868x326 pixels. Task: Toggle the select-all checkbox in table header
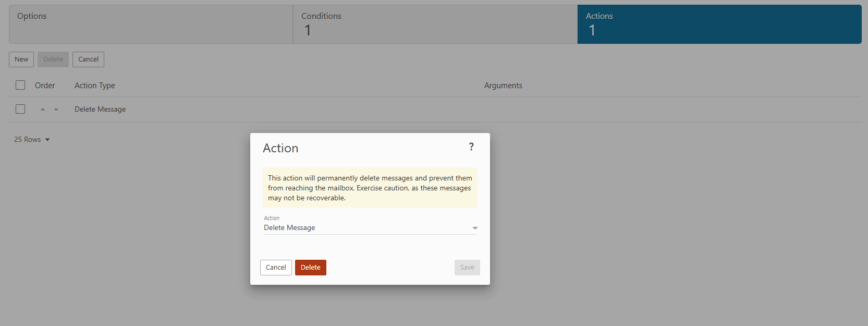click(x=20, y=85)
